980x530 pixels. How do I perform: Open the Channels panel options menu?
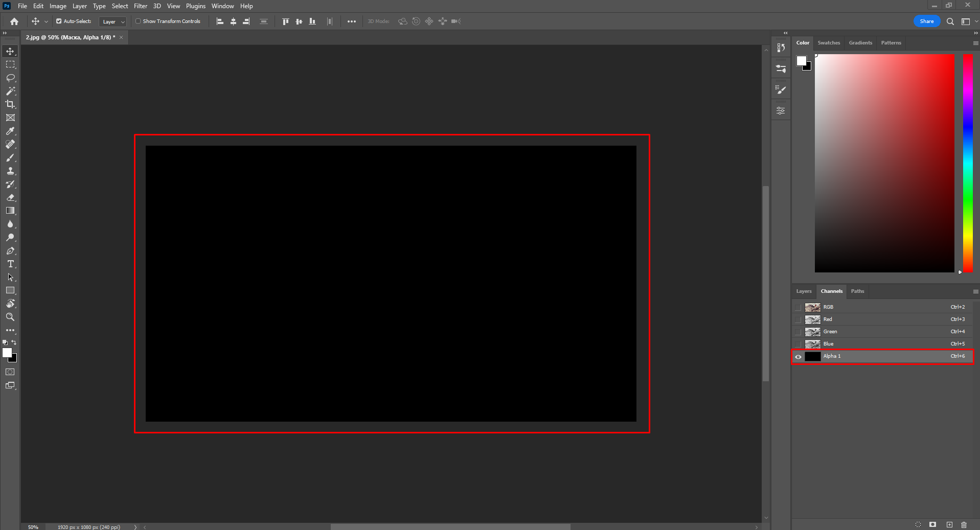[975, 291]
